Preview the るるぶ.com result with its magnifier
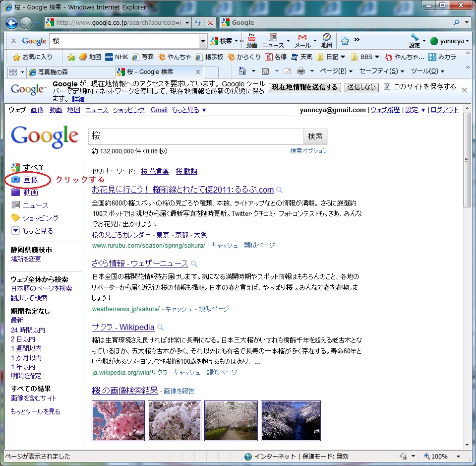The height and width of the screenshot is (466, 476). click(x=280, y=190)
